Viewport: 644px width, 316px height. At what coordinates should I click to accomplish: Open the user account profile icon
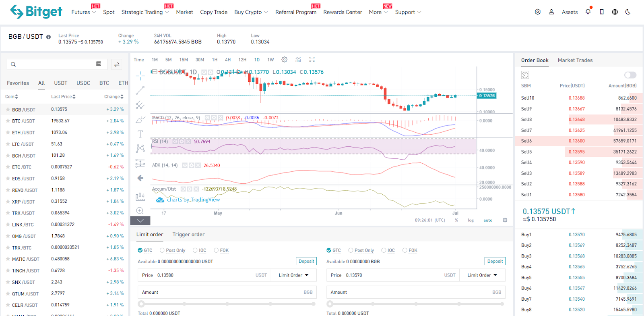point(551,12)
